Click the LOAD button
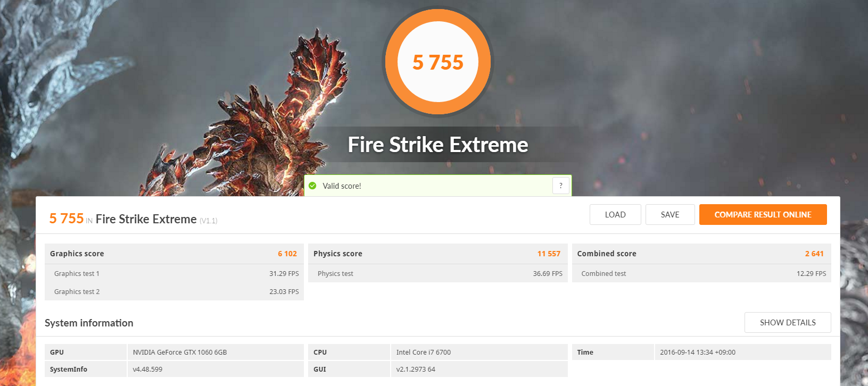The width and height of the screenshot is (868, 386). click(615, 215)
